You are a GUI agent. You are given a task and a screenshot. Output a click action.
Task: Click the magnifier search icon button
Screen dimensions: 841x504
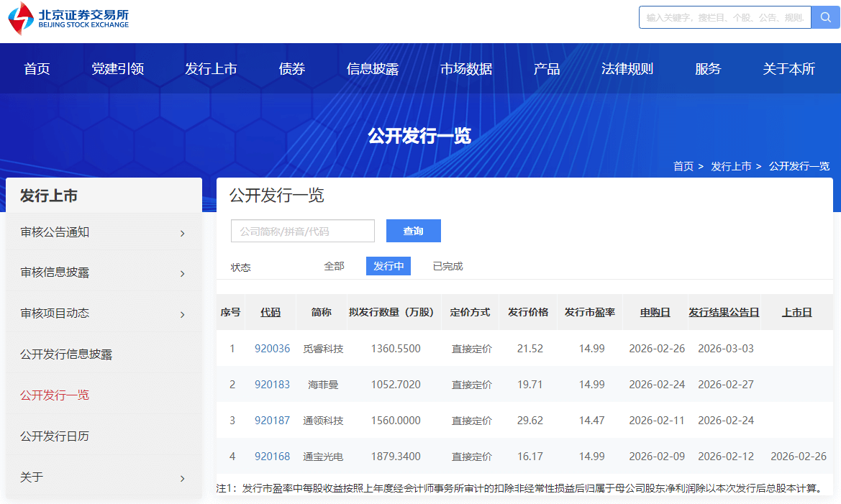[825, 17]
